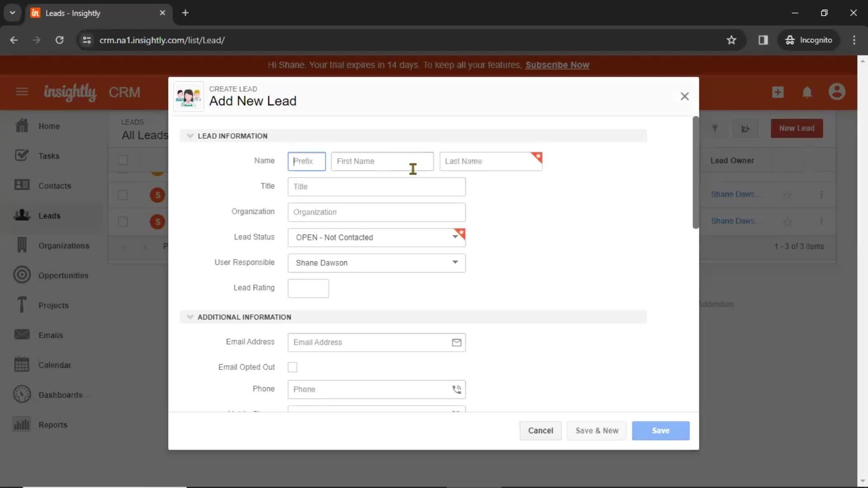Navigate to Organizations in sidebar
Screen dimensions: 868x488
point(64,245)
